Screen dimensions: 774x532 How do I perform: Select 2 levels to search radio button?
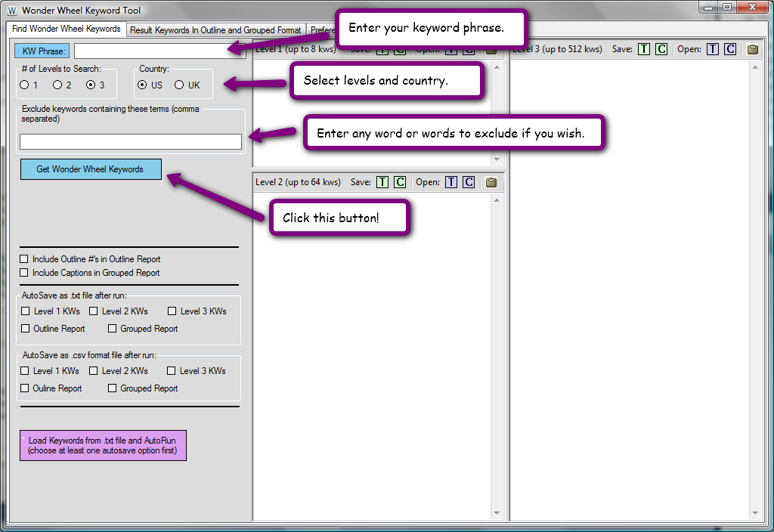tap(57, 85)
